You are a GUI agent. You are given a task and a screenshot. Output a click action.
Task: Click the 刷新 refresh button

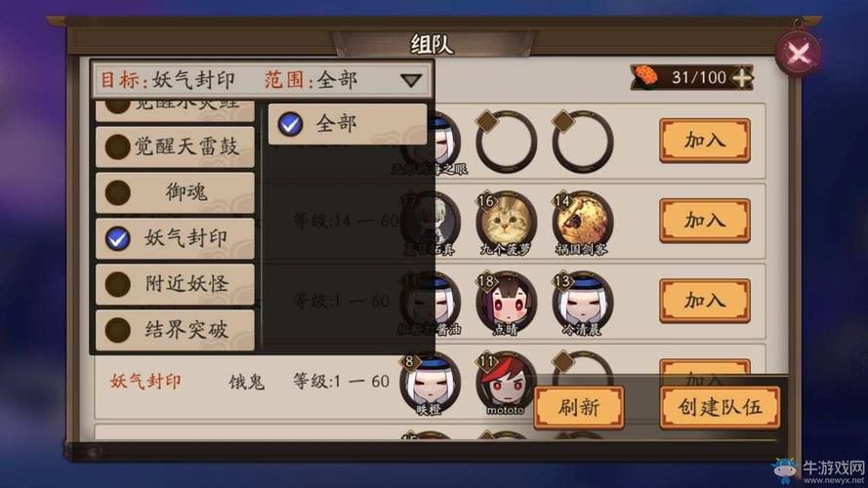tap(579, 408)
